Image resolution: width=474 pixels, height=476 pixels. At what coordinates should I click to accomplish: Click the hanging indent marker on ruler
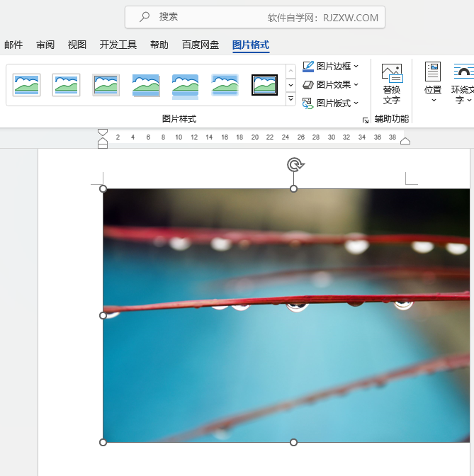(103, 141)
